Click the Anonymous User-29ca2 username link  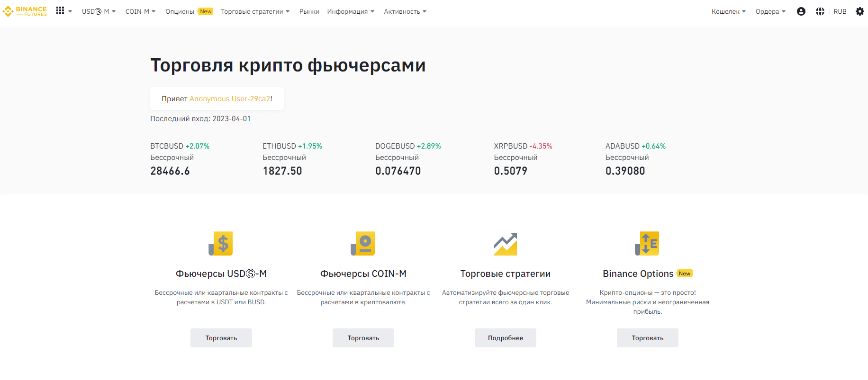[x=230, y=99]
